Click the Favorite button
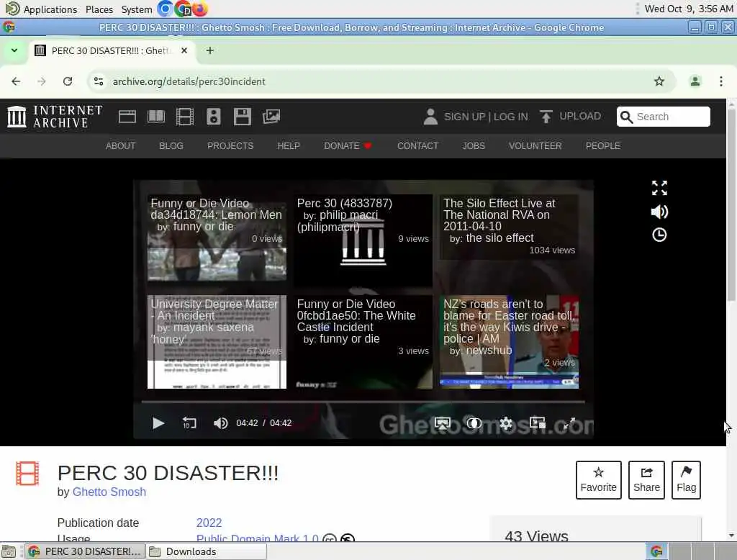This screenshot has height=560, width=737. coord(598,480)
